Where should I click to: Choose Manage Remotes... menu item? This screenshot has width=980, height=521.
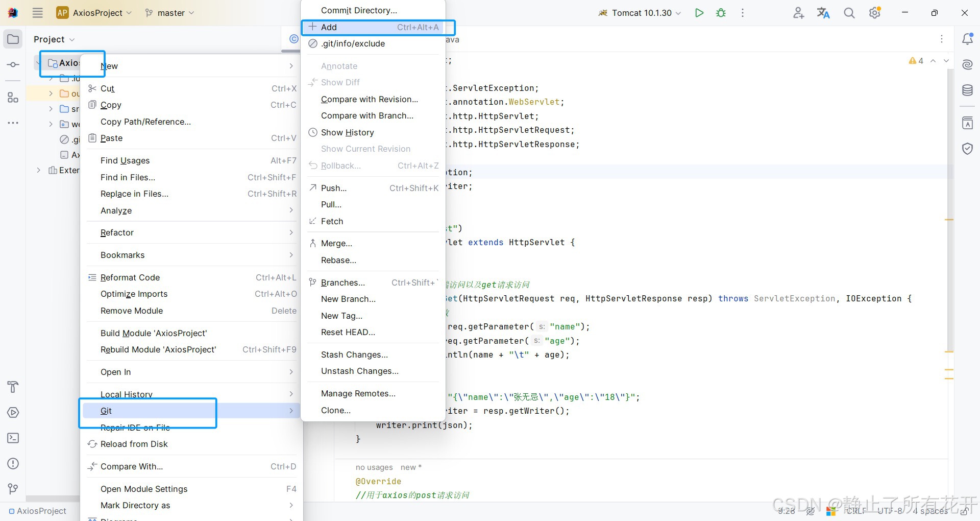click(373, 393)
